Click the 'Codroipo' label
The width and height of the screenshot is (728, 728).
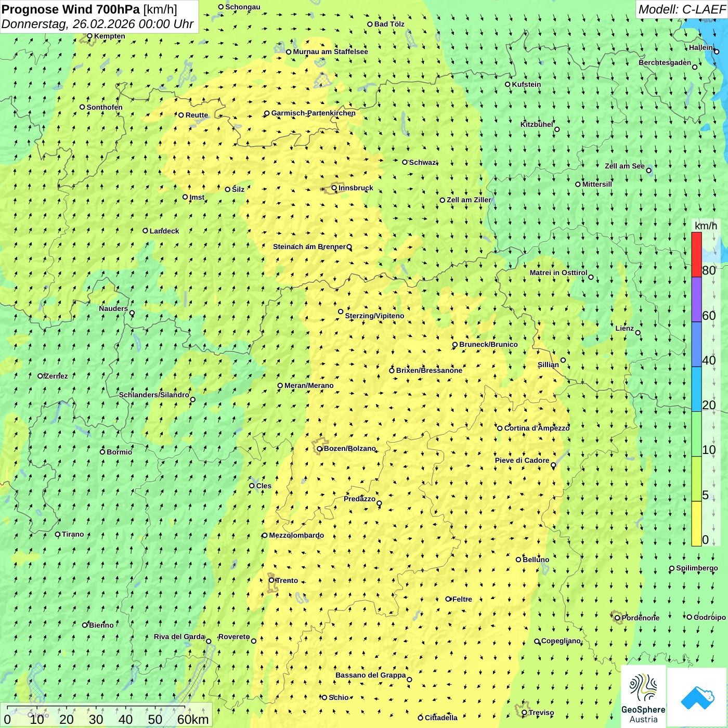pos(710,617)
